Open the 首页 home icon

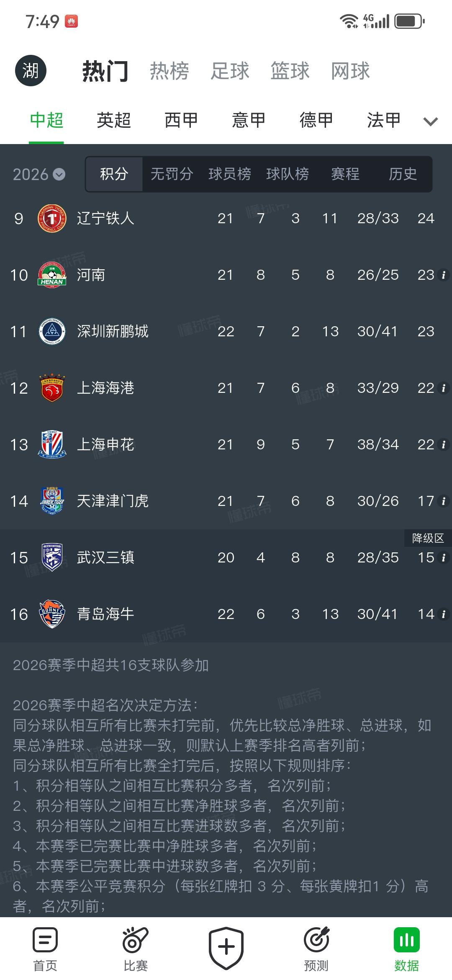[45, 940]
